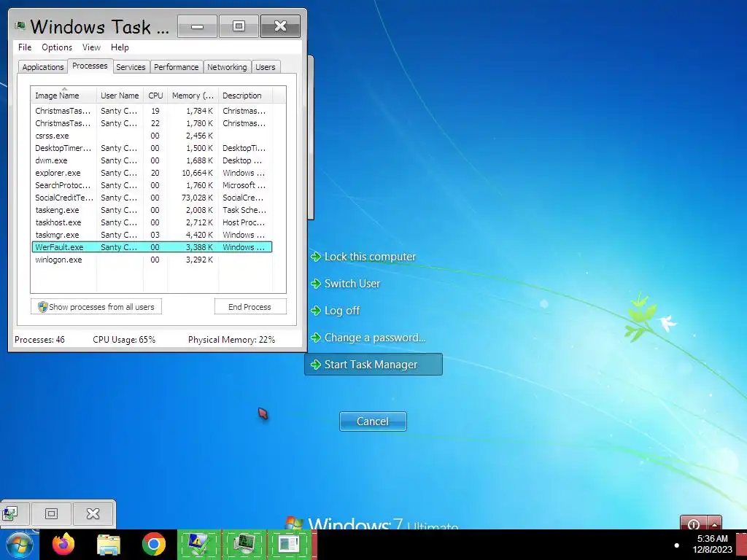Click the green arrow beside Change a password
Screen dimensions: 747x560
coord(315,338)
